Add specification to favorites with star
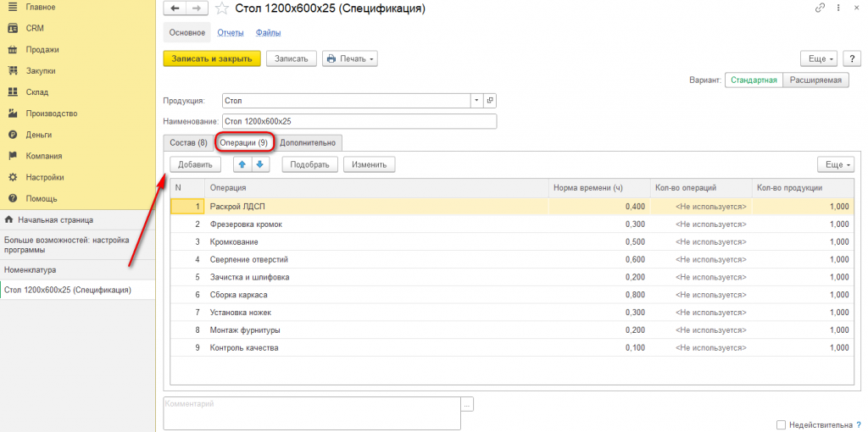Screen dimensions: 868x432 coord(221,8)
